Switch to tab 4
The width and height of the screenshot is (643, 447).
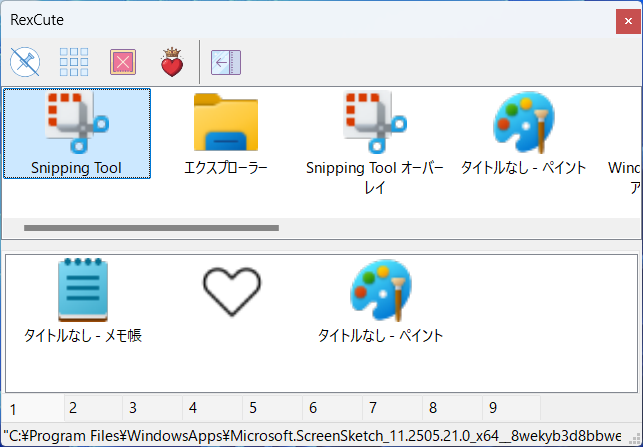[x=212, y=408]
